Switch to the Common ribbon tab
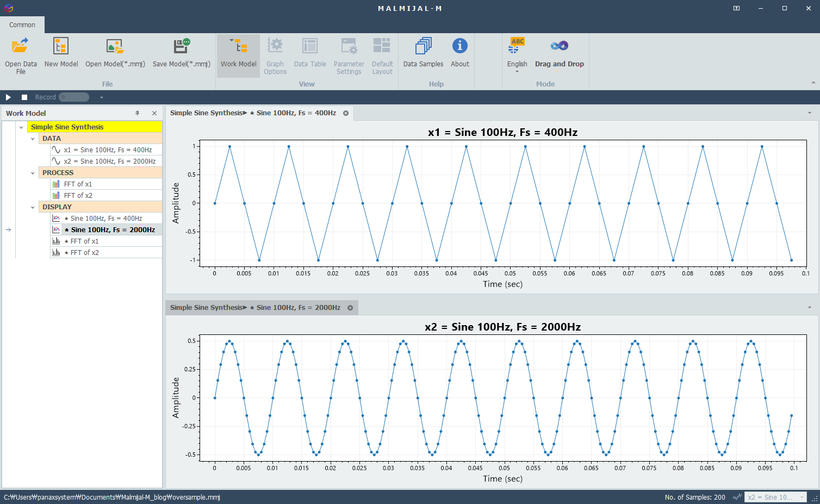The height and width of the screenshot is (504, 820). [22, 25]
